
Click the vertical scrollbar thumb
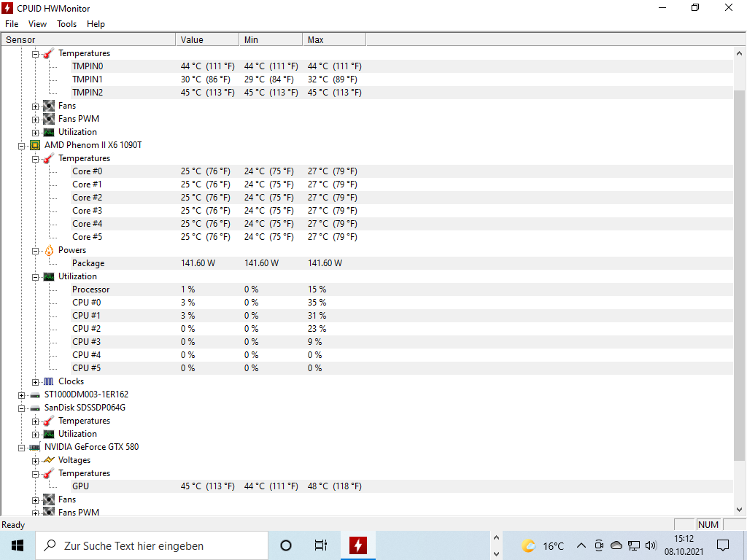click(739, 275)
